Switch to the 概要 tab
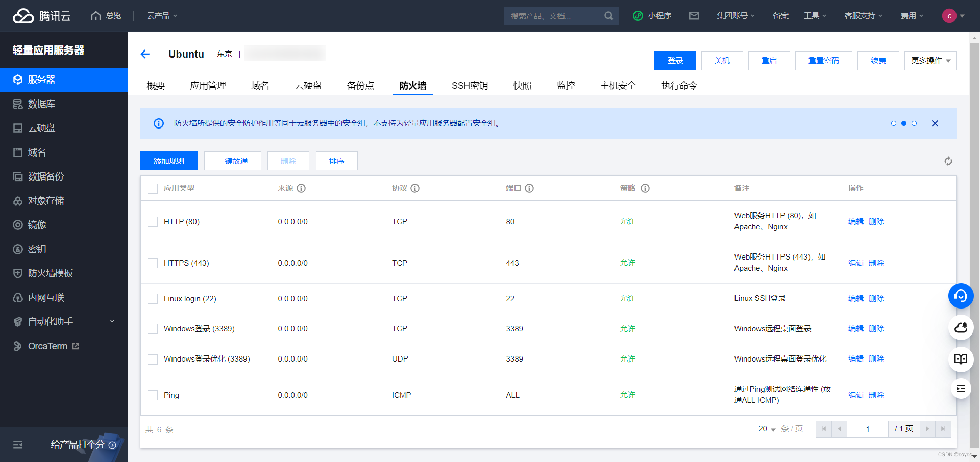Viewport: 980px width, 462px height. pyautogui.click(x=156, y=86)
